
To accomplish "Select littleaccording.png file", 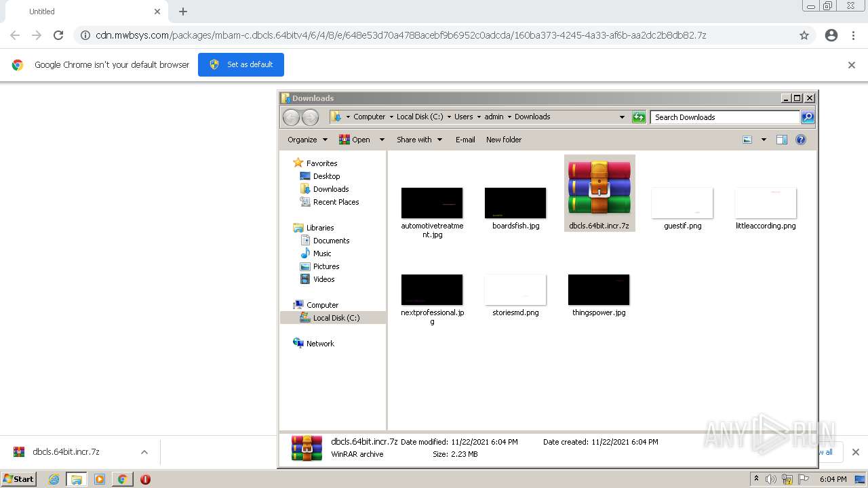I will (766, 208).
